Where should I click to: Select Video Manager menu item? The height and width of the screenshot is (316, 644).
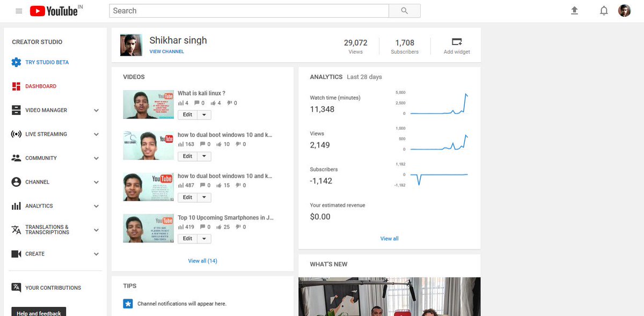tap(46, 111)
